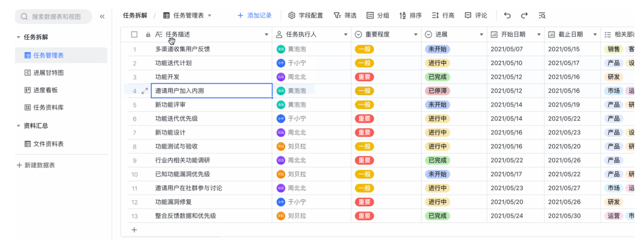Expand the row 4 record icon
Image resolution: width=644 pixels, height=240 pixels.
pos(145,91)
